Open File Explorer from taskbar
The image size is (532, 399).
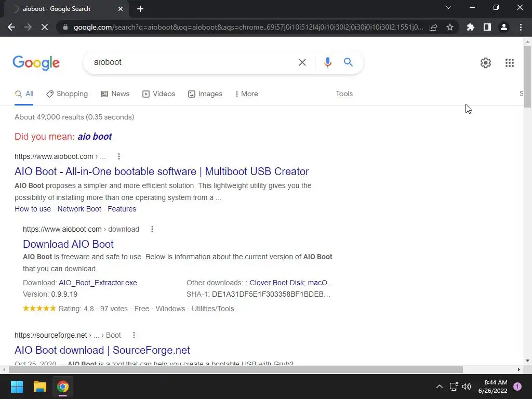click(x=39, y=387)
